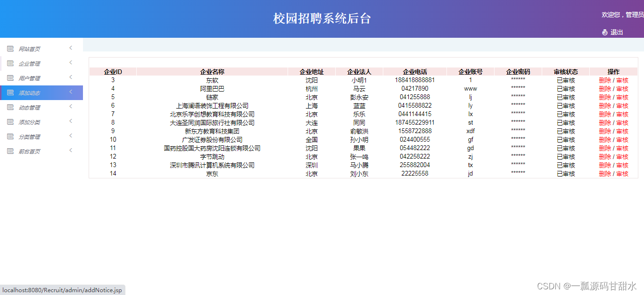The height and width of the screenshot is (295, 644).
Task: Click 审核 in the 字节跳动 row
Action: pos(622,157)
